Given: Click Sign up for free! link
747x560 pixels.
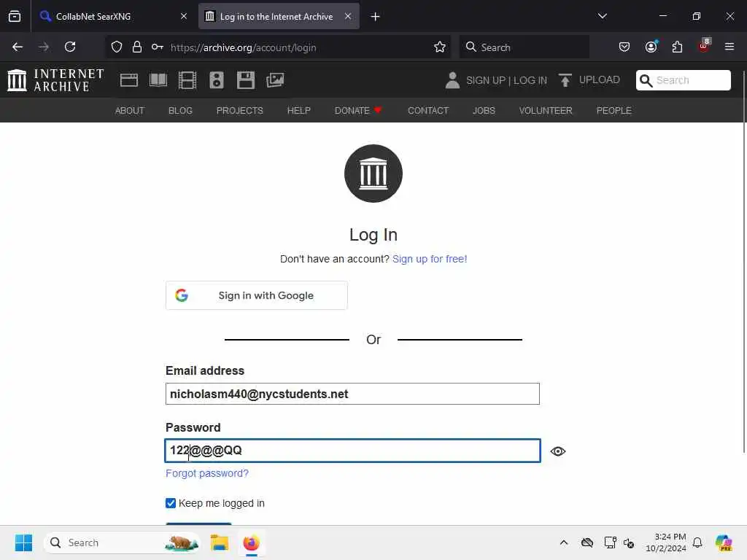Looking at the screenshot, I should coord(430,259).
